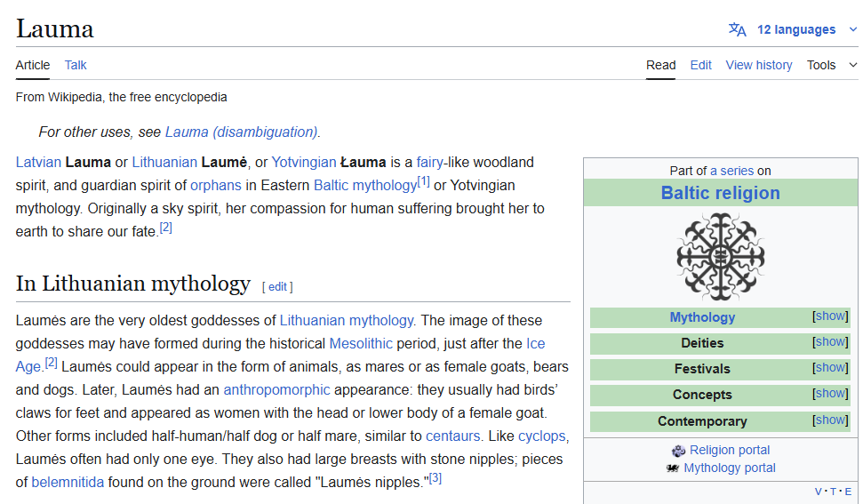Open the orphans link
The image size is (863, 504).
point(216,186)
